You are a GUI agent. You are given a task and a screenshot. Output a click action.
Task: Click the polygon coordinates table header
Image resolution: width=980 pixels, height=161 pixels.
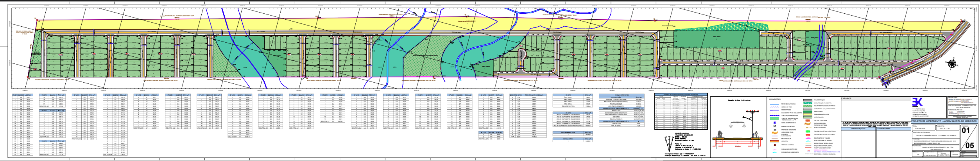click(x=681, y=94)
